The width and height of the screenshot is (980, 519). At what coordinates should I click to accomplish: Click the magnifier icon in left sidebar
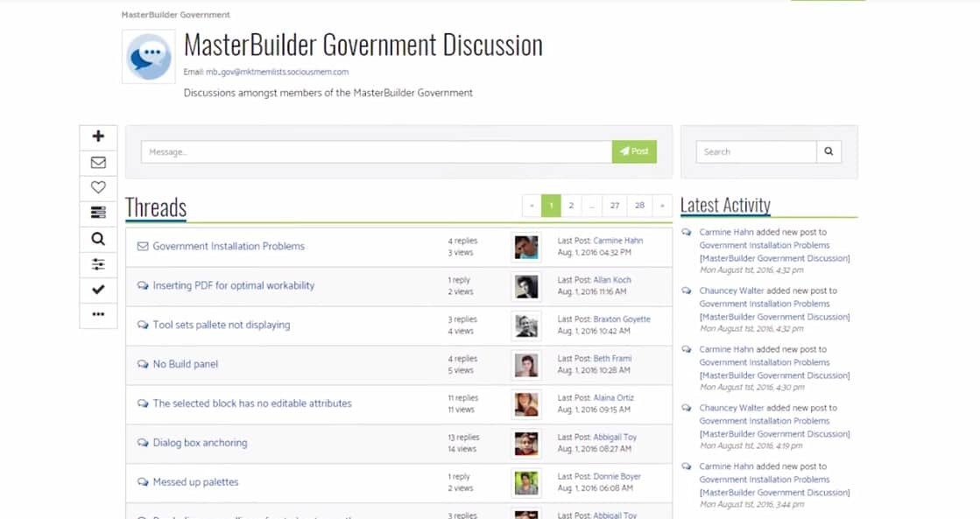coord(98,238)
